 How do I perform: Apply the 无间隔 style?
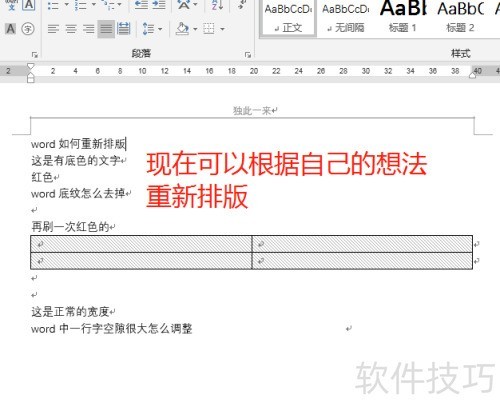(x=346, y=17)
